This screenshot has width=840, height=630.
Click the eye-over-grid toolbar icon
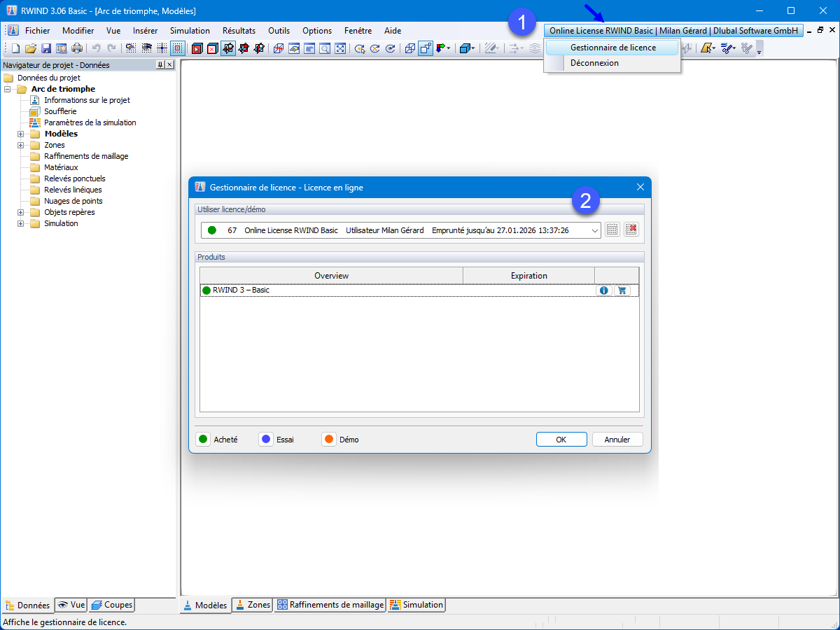coord(146,48)
